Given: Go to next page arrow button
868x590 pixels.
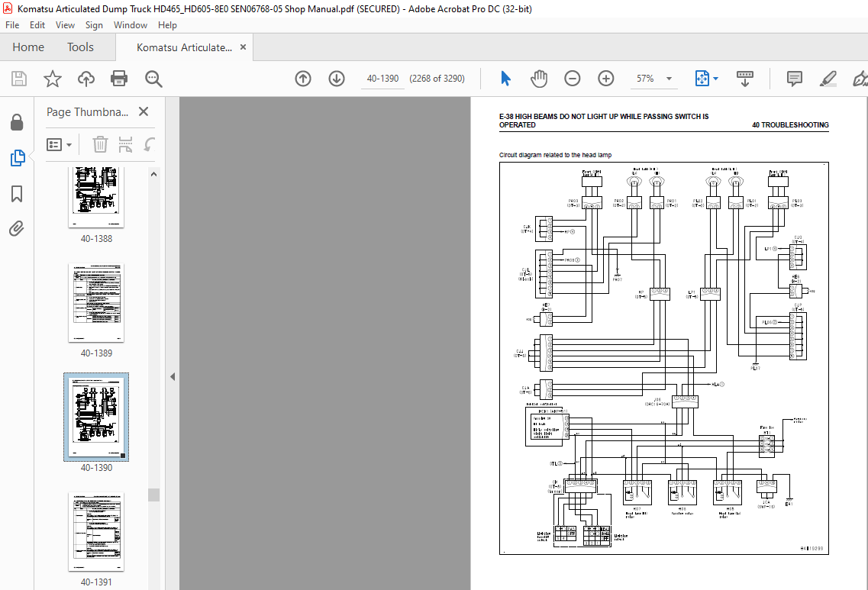Looking at the screenshot, I should (x=337, y=79).
